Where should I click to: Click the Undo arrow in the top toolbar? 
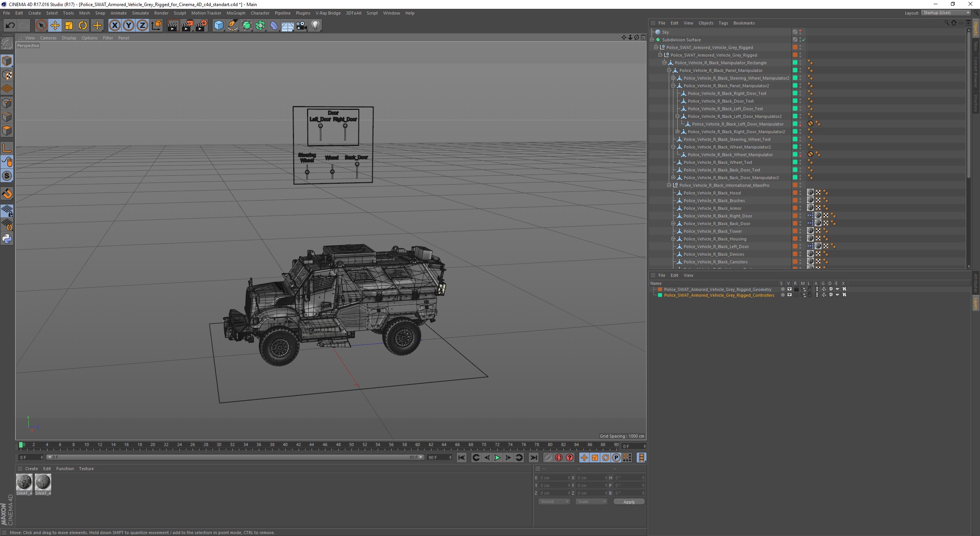tap(10, 26)
